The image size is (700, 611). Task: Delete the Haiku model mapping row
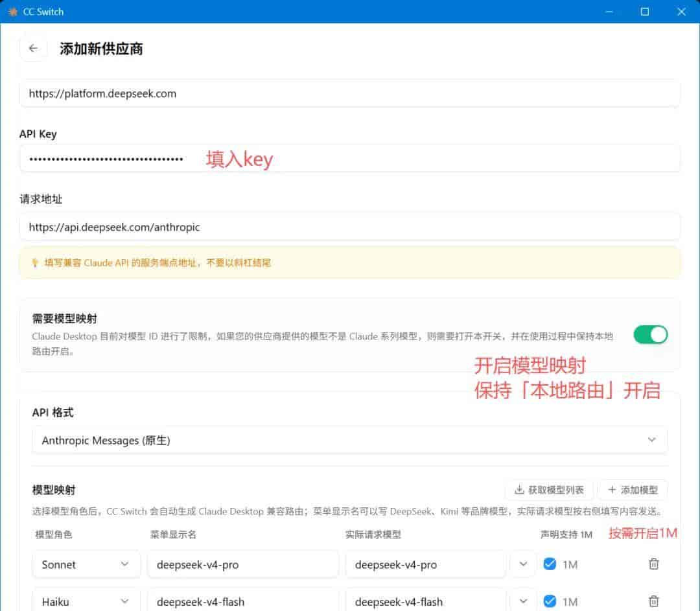coord(653,601)
